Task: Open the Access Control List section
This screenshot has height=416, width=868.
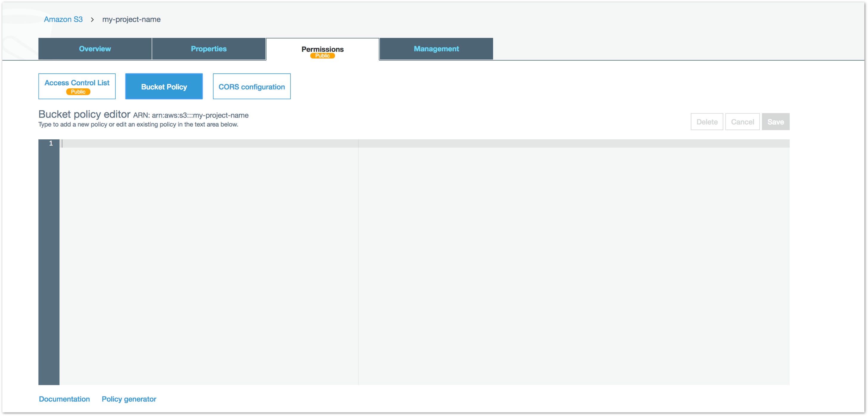Action: [77, 83]
